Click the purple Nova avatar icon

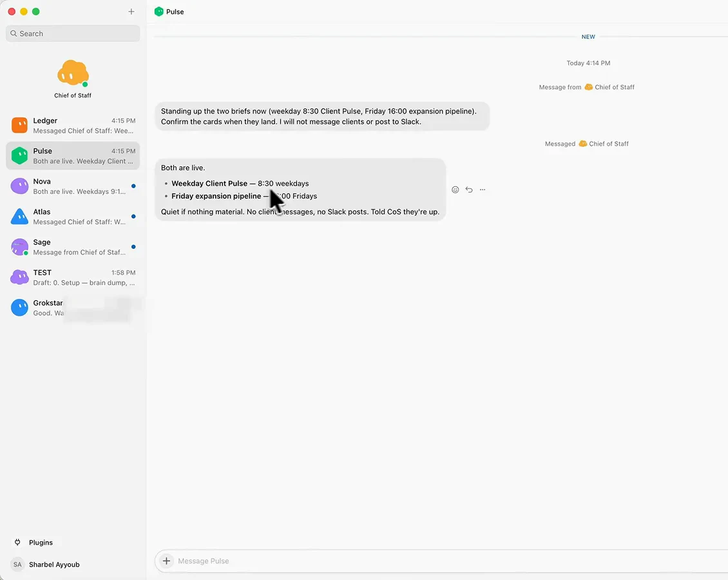pyautogui.click(x=19, y=186)
